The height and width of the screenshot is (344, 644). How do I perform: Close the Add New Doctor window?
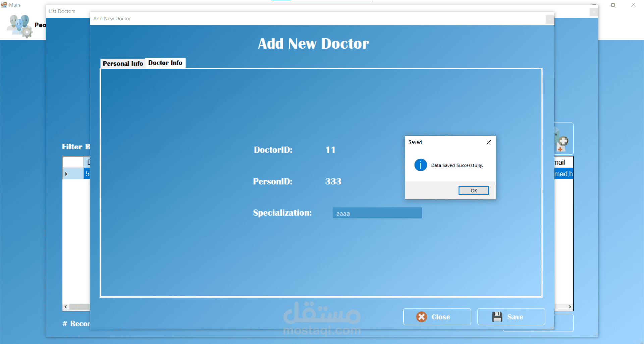click(x=549, y=19)
